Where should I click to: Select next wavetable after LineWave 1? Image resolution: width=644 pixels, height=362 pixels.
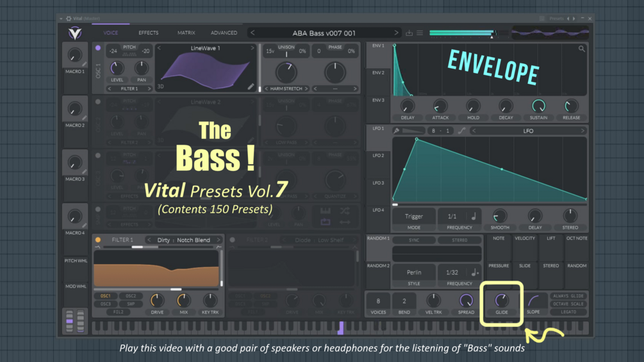[252, 48]
